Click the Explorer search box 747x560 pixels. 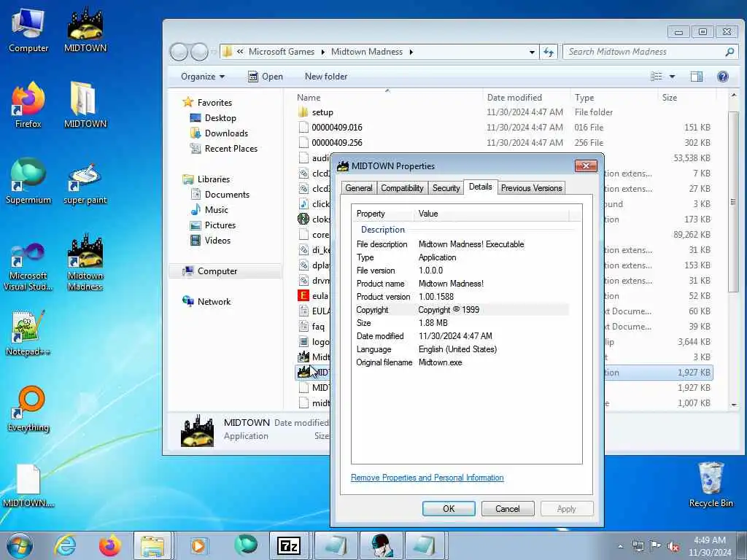point(649,52)
